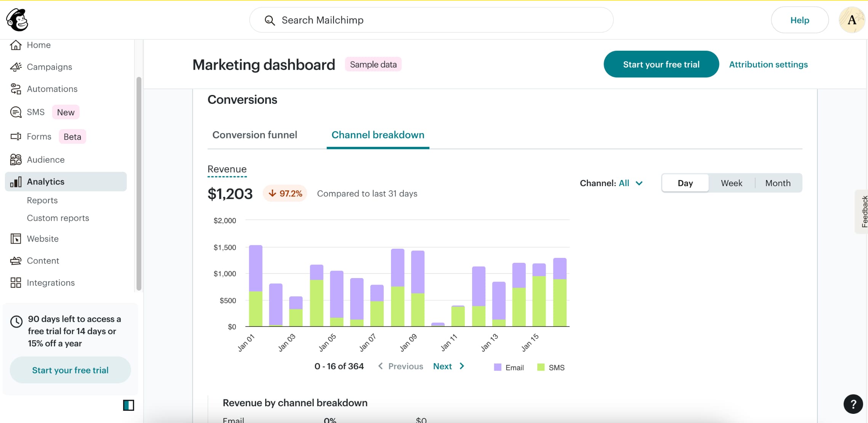Viewport: 868px width, 423px height.
Task: Switch to the Conversion funnel tab
Action: pyautogui.click(x=255, y=135)
